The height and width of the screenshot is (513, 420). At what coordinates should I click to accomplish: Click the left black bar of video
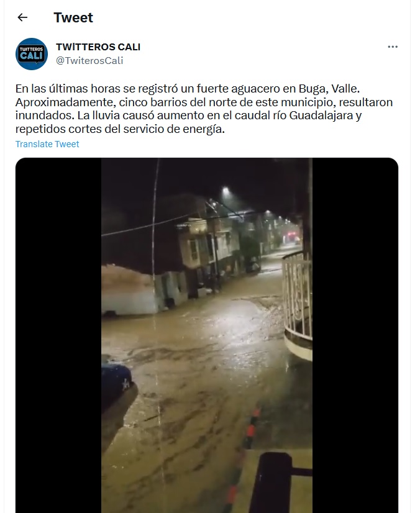58,335
